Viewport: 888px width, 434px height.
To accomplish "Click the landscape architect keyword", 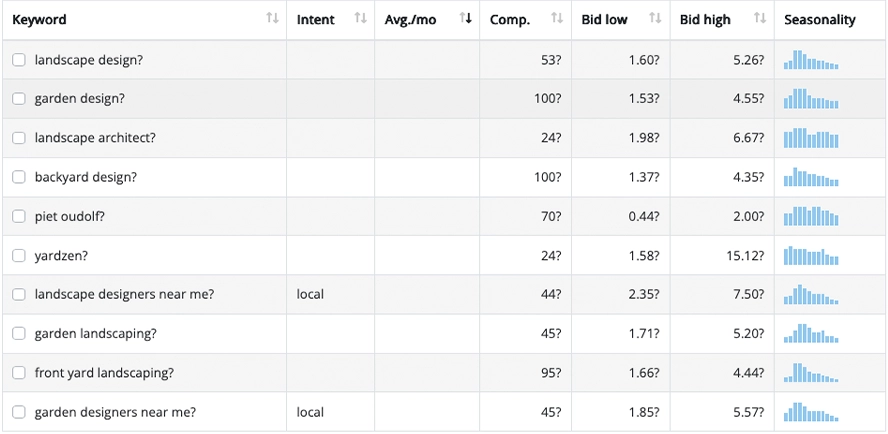I will click(x=95, y=138).
